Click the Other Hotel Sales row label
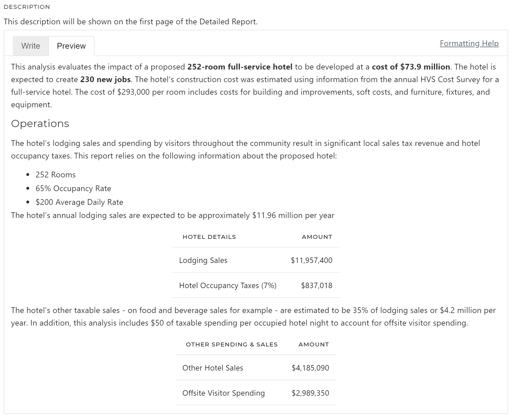 [x=213, y=368]
